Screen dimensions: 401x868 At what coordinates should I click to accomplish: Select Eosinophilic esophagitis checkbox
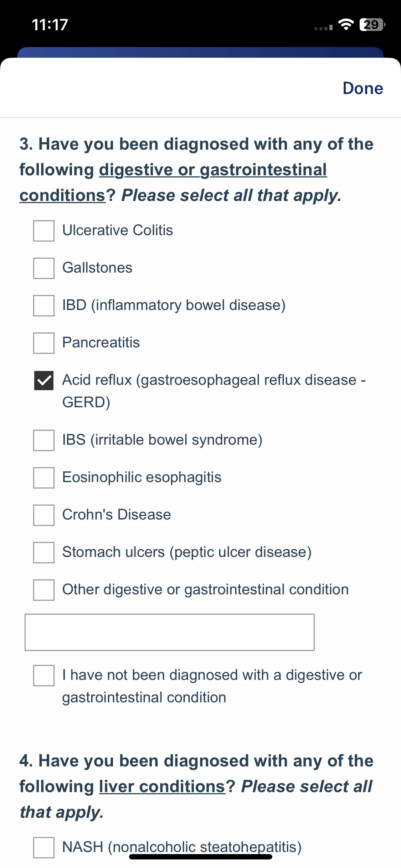(x=44, y=478)
